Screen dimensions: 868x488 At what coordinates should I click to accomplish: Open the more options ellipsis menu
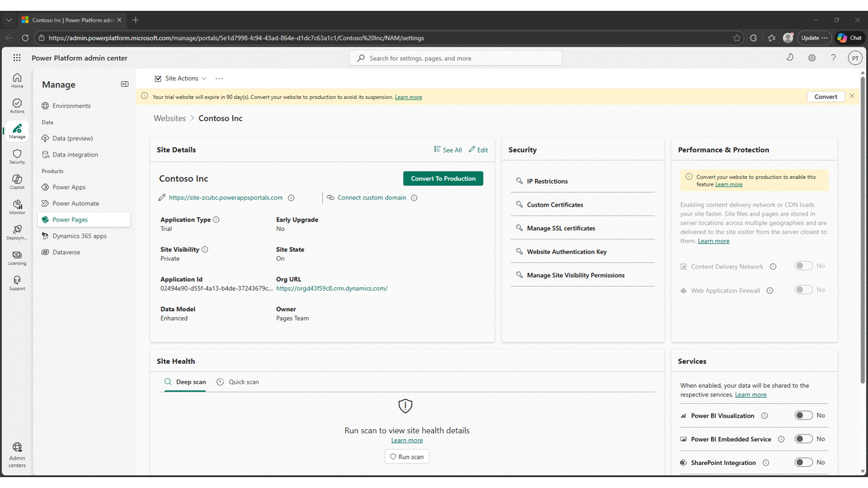click(x=219, y=79)
